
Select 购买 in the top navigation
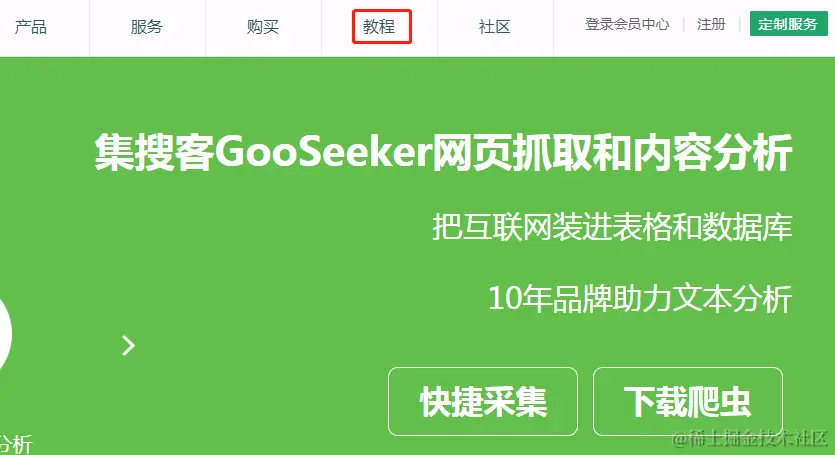point(263,27)
